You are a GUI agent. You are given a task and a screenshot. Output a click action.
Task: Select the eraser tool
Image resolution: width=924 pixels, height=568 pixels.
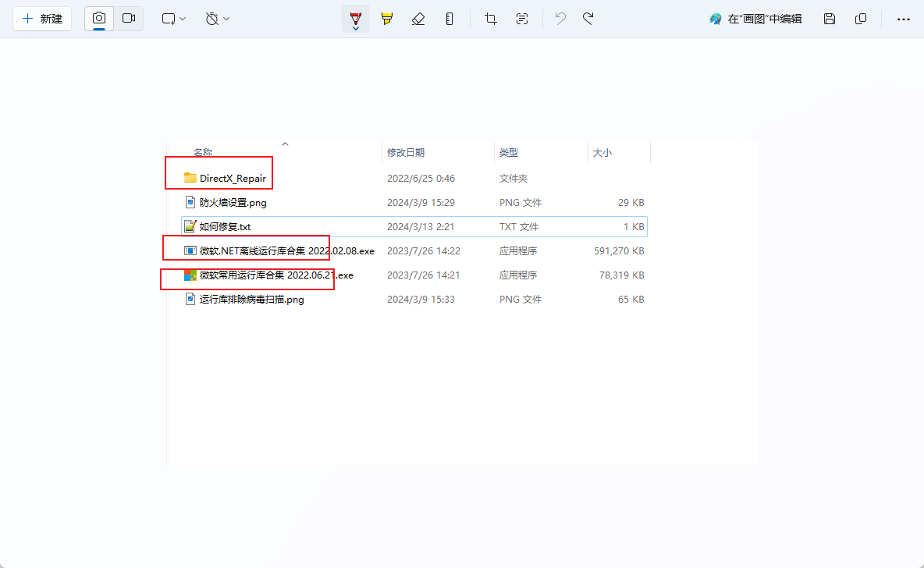tap(418, 19)
